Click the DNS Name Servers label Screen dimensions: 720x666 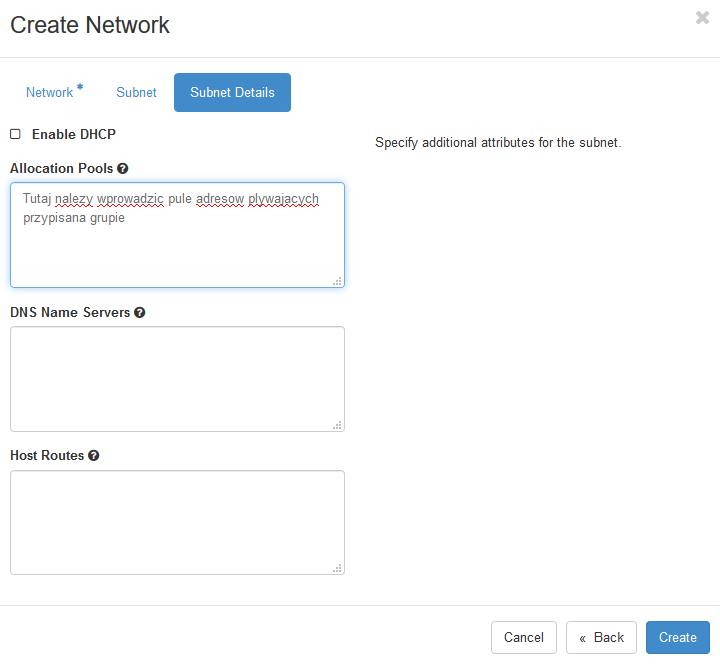(70, 313)
